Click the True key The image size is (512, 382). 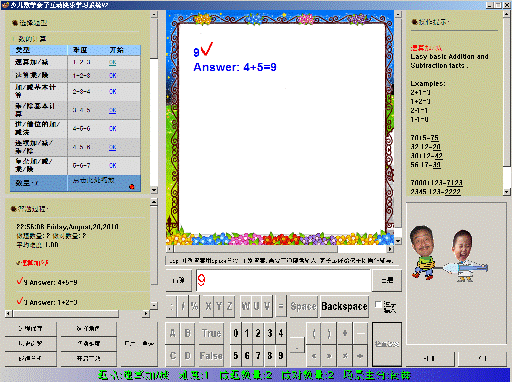211,333
